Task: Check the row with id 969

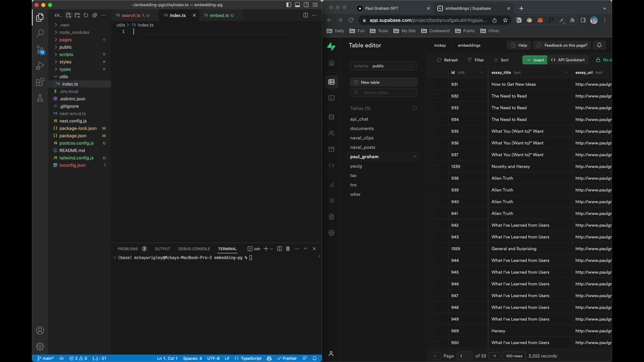Action: [432, 331]
